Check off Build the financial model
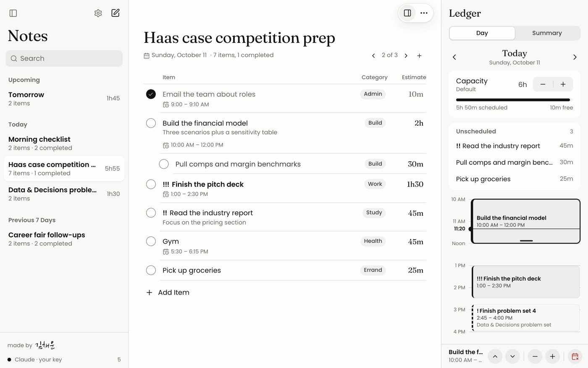The height and width of the screenshot is (368, 588). [151, 123]
